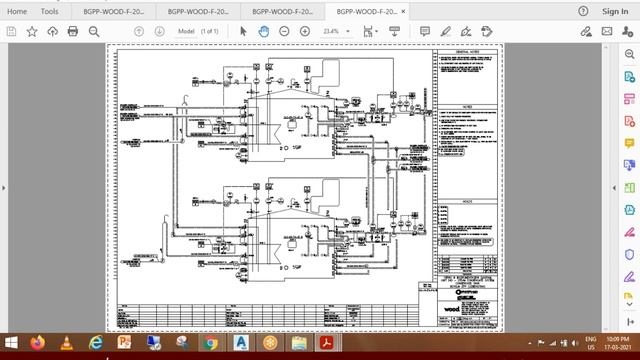Open Export PDF tool in right pane
The image size is (640, 360).
629,77
